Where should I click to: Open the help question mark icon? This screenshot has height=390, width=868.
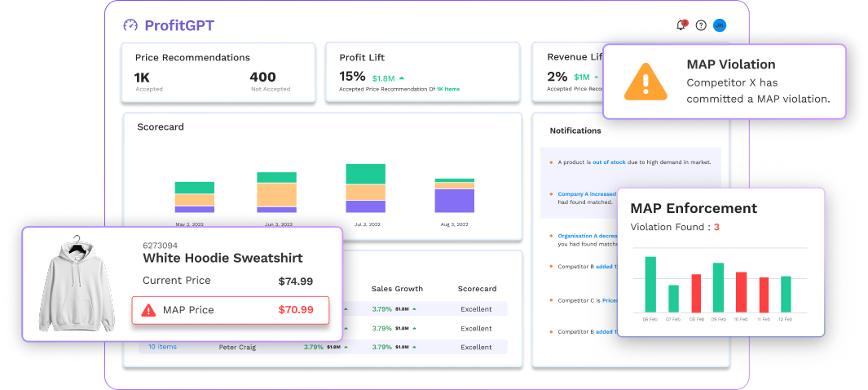tap(701, 25)
